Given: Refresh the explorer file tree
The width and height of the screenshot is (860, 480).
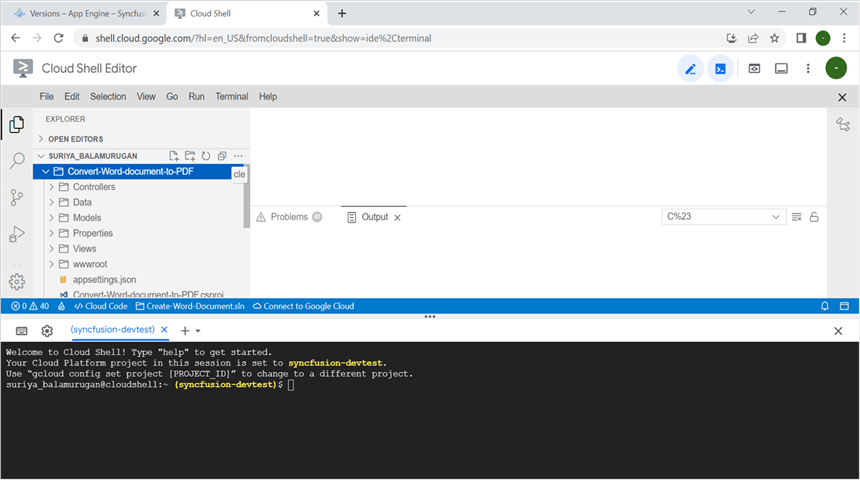Looking at the screenshot, I should point(206,156).
